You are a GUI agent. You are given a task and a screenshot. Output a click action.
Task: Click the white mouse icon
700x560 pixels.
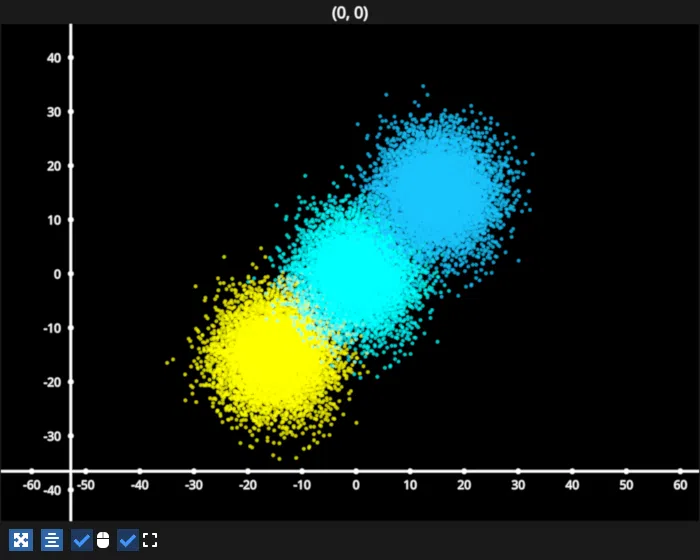(x=103, y=540)
